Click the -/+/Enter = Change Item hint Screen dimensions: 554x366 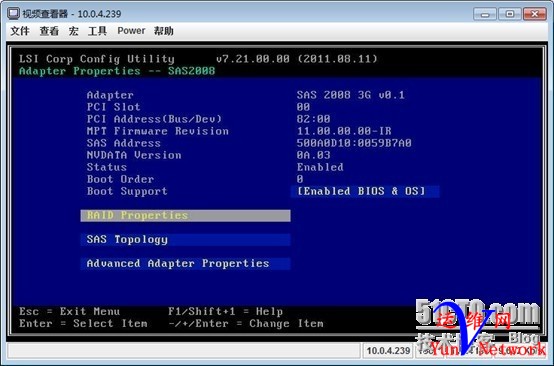(x=246, y=324)
